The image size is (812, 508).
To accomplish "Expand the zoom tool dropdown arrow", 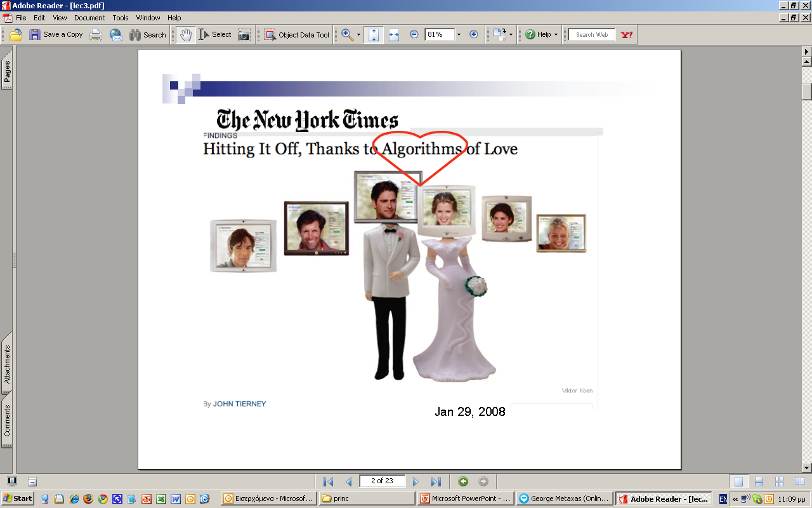I will tap(358, 35).
